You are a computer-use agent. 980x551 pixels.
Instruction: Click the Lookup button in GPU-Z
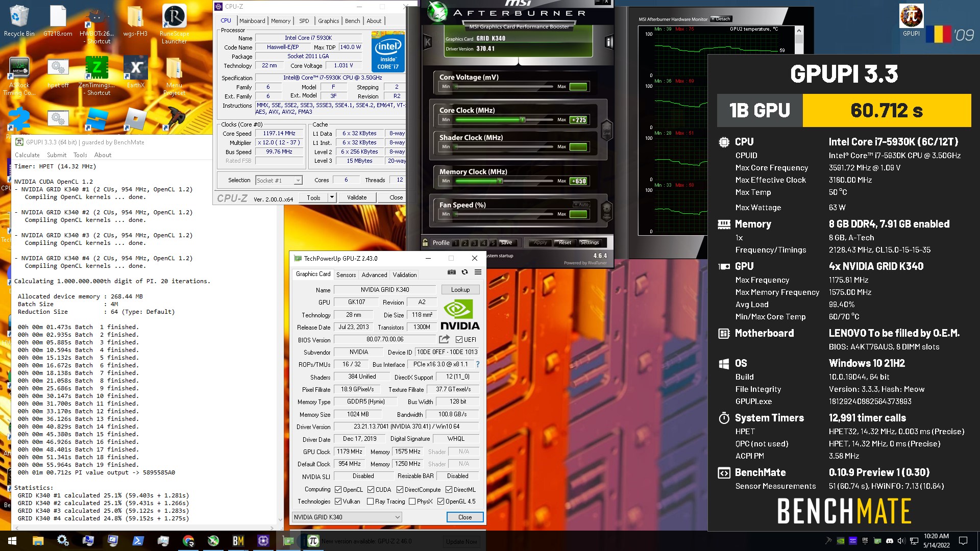(460, 289)
